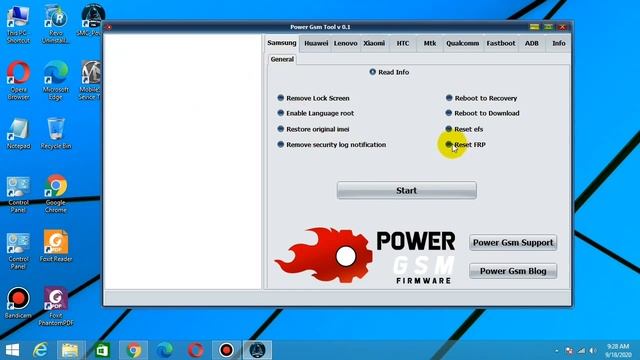
Task: Open volume control in system tray
Action: click(593, 351)
